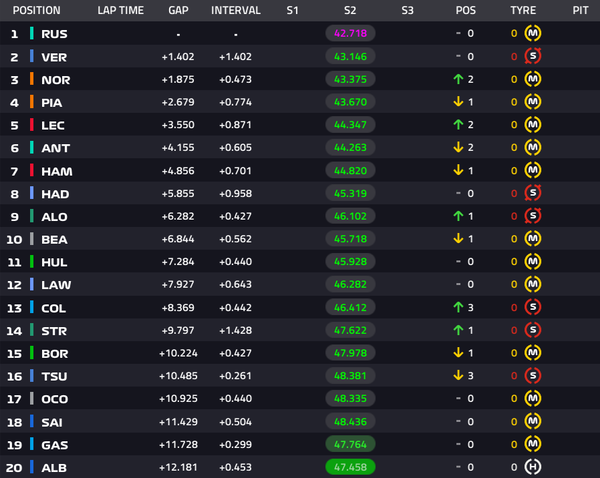
Task: Click gap value +4.856
Action: 178,171
